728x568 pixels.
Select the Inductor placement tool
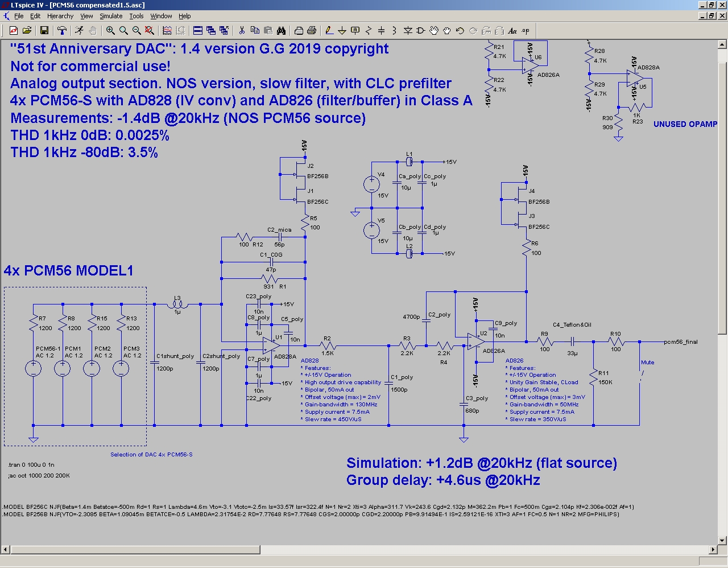pos(394,30)
